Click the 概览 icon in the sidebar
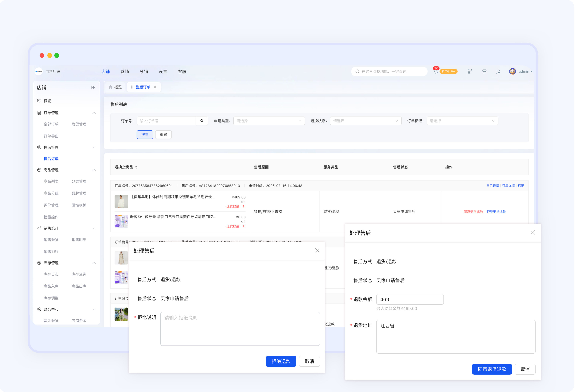The height and width of the screenshot is (392, 575). pyautogui.click(x=39, y=101)
